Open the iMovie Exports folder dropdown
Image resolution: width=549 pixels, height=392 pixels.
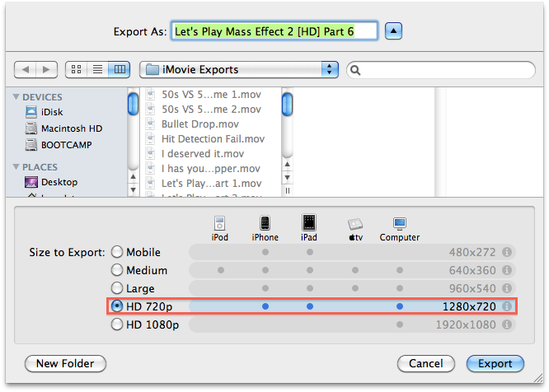239,69
